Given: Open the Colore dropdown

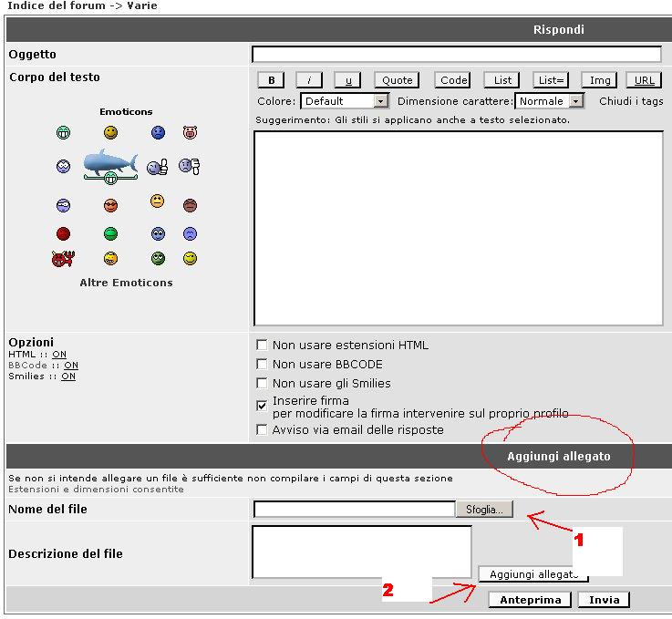Looking at the screenshot, I should (345, 101).
